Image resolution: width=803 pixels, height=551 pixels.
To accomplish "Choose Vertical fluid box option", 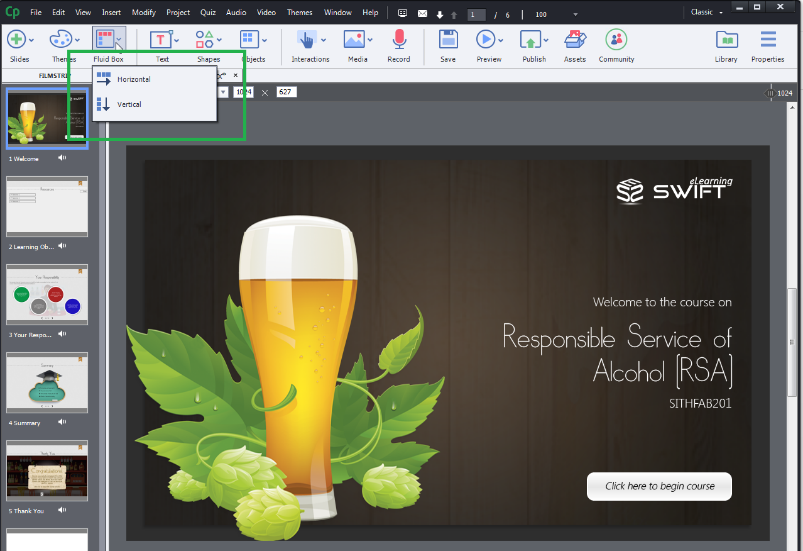I will tap(154, 104).
